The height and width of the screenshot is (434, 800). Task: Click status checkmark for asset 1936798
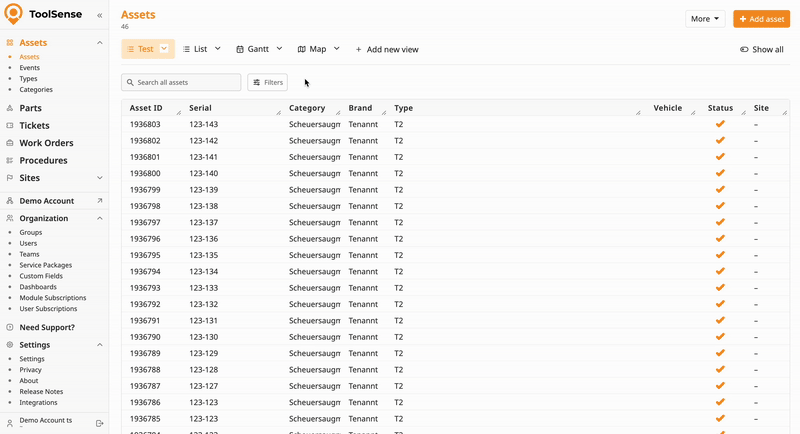(720, 206)
